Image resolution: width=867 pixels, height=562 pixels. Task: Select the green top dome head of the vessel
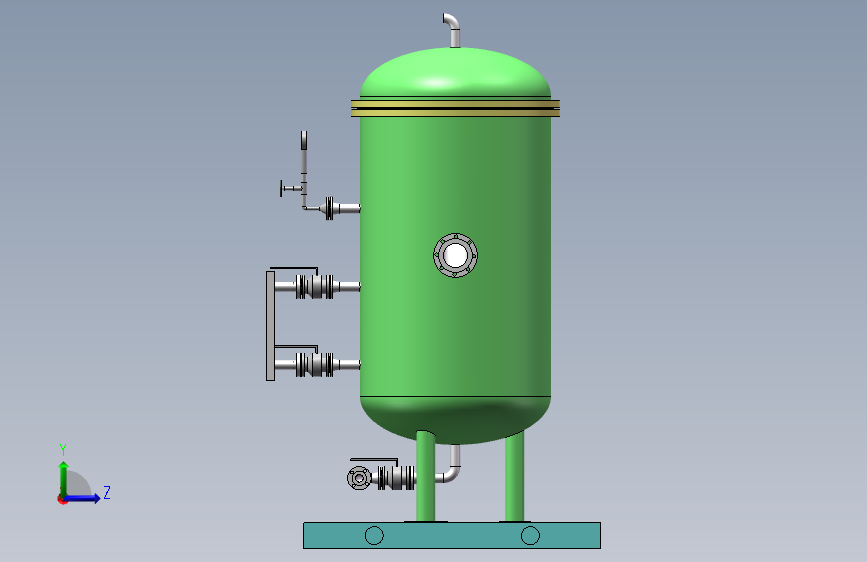455,72
